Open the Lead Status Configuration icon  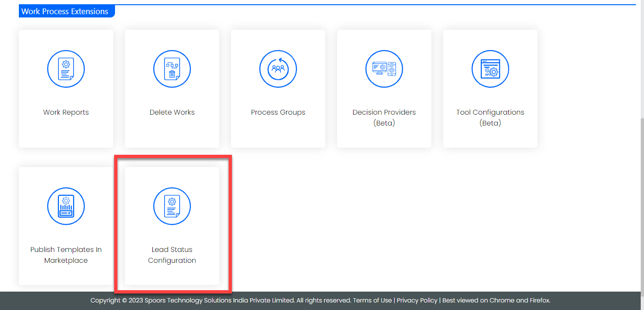click(172, 207)
